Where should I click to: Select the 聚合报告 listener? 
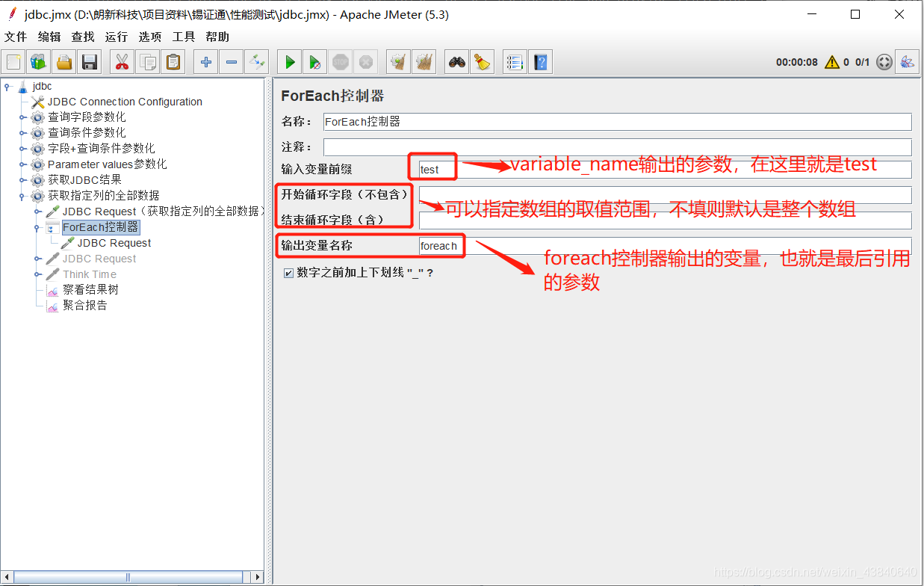tap(84, 306)
